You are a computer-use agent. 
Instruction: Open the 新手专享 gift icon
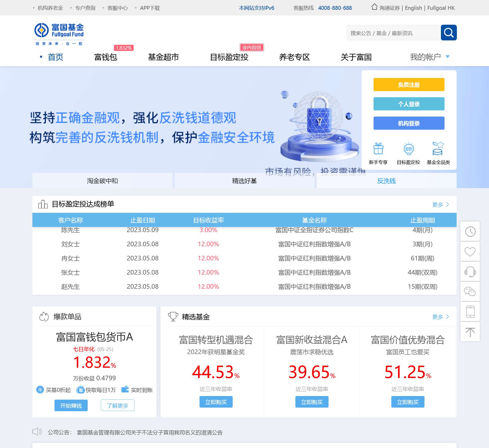(x=378, y=148)
